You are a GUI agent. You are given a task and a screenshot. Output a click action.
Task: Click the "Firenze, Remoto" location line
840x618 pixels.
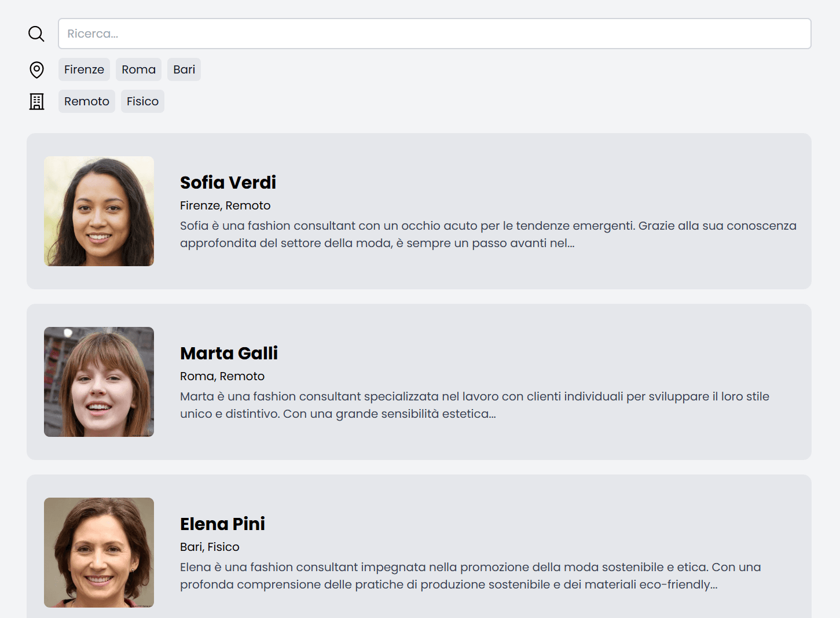point(225,205)
